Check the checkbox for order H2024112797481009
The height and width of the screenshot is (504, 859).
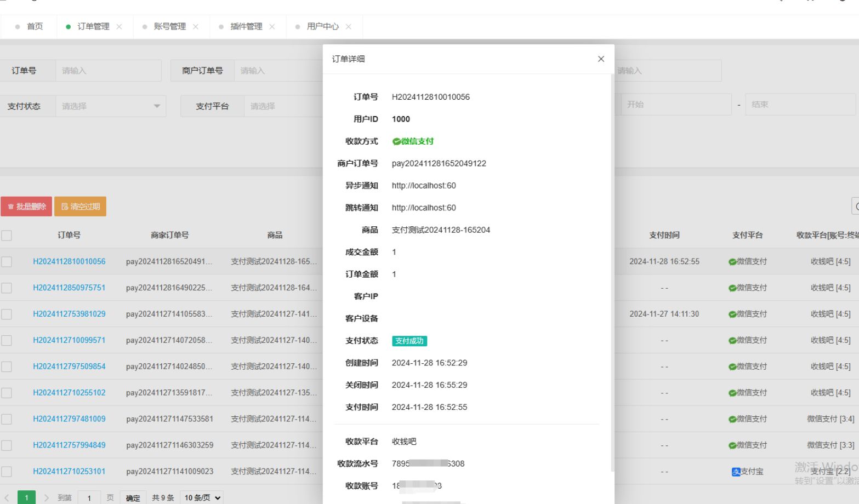(7, 419)
